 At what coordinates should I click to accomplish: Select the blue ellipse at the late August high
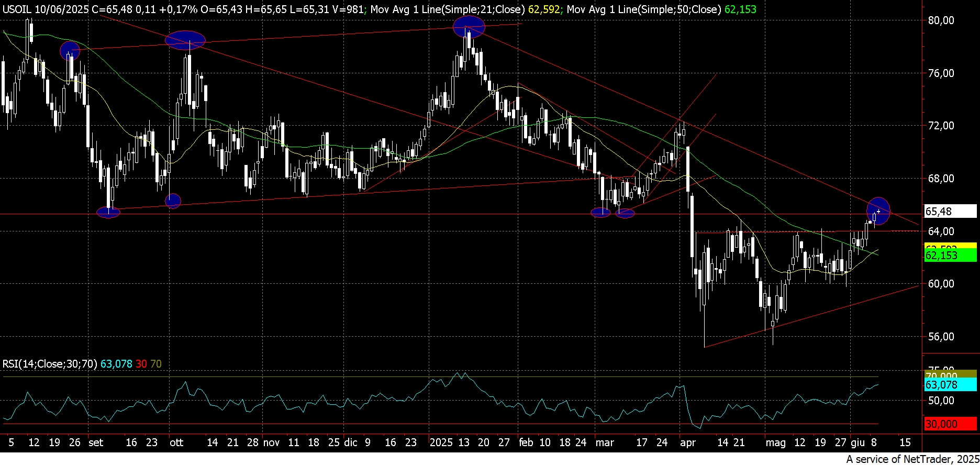point(70,51)
